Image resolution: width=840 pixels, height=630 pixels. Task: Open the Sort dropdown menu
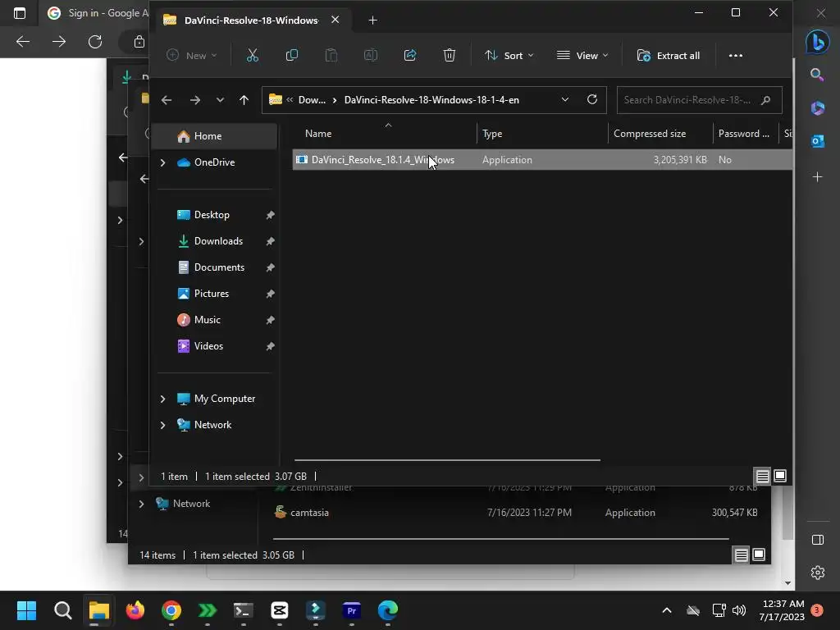[x=509, y=55]
